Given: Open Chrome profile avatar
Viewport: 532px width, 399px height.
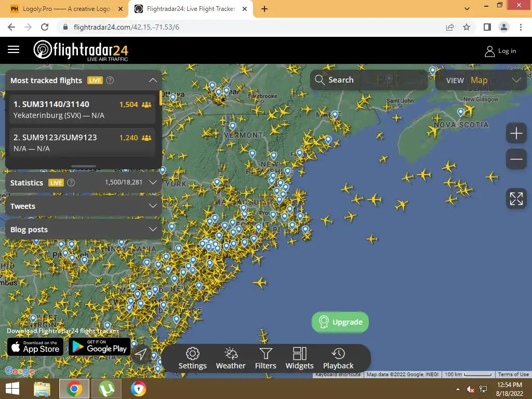Looking at the screenshot, I should coord(504,27).
